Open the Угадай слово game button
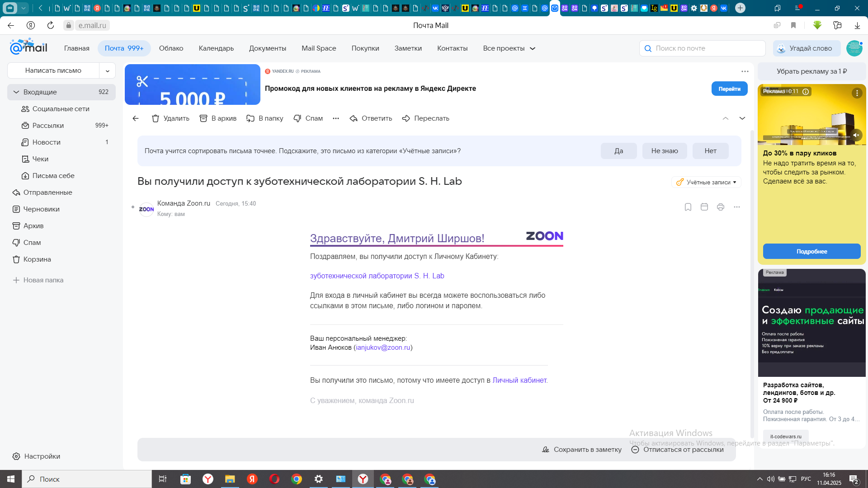The image size is (868, 488). coord(807,48)
